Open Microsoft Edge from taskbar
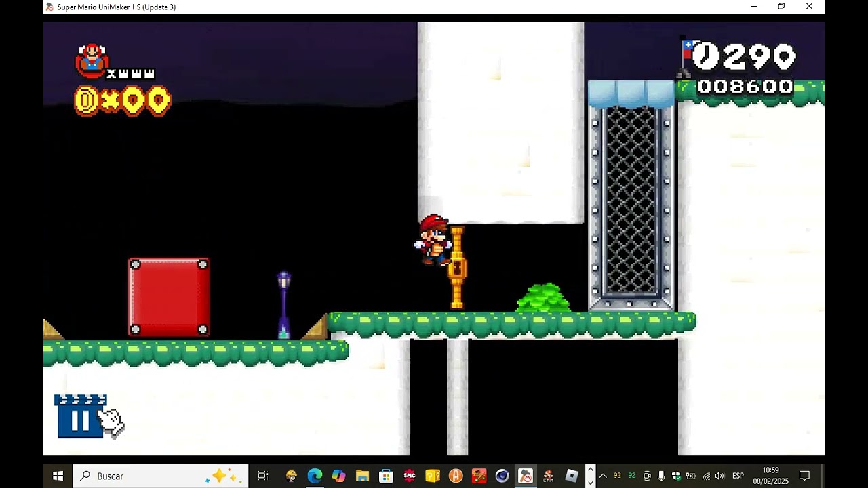868x488 pixels. click(x=315, y=476)
